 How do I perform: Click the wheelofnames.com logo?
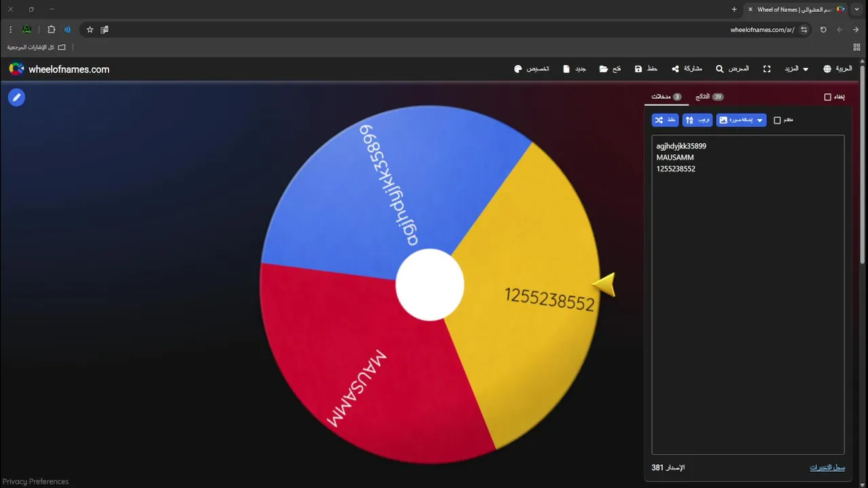(59, 69)
